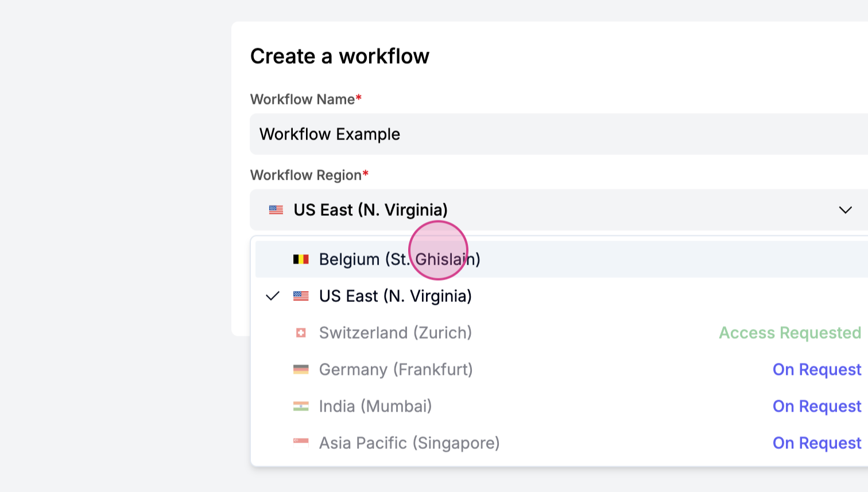This screenshot has width=868, height=492.
Task: Click On Request link for Singapore
Action: [816, 443]
